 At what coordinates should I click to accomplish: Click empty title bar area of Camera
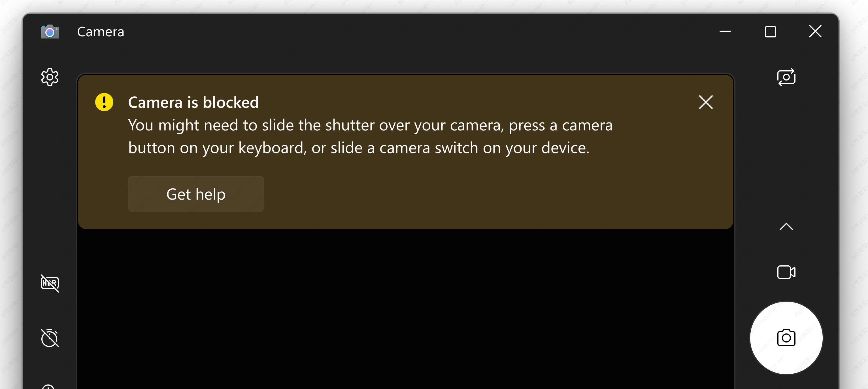404,32
